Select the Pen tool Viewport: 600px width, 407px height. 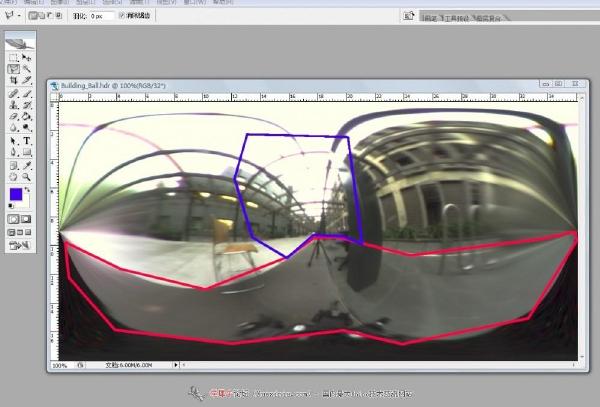coord(14,152)
